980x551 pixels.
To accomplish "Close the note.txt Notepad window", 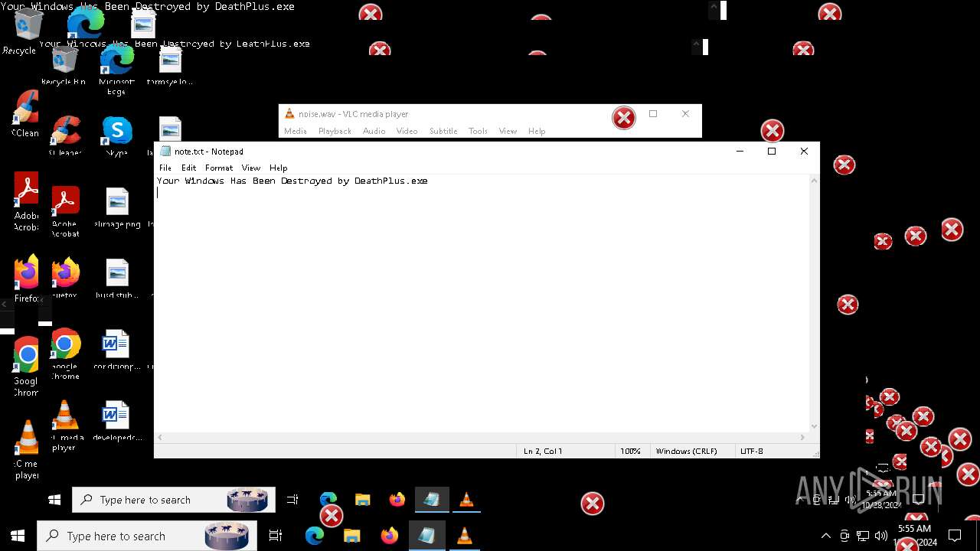I will [804, 152].
